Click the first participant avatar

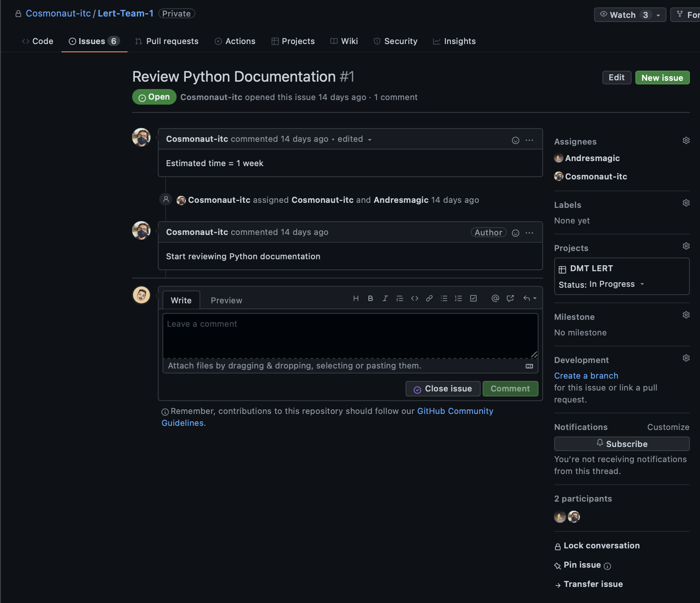coord(560,517)
